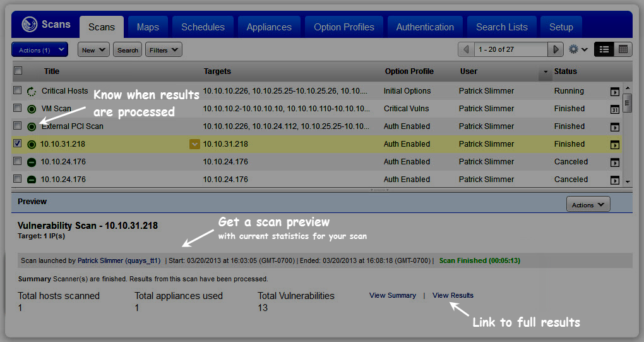
Task: Sort by the Title column header
Action: click(52, 71)
